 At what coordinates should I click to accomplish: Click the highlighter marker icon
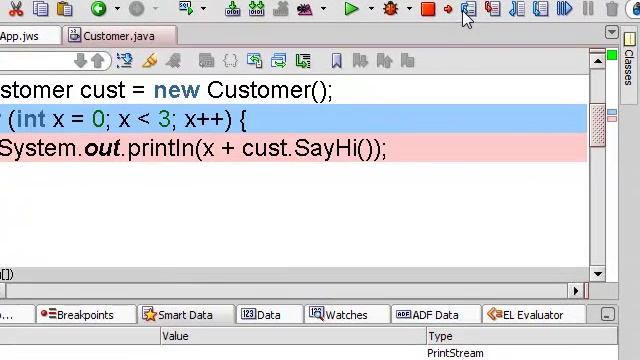pyautogui.click(x=149, y=61)
